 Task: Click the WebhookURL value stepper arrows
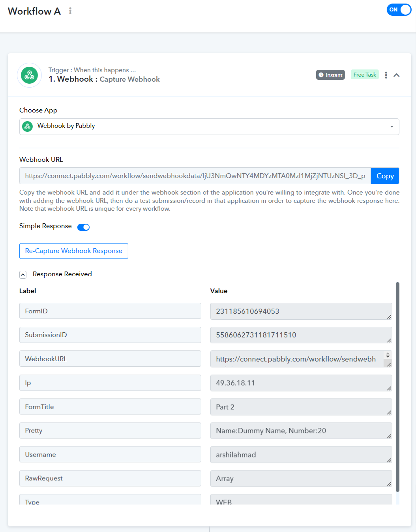388,355
